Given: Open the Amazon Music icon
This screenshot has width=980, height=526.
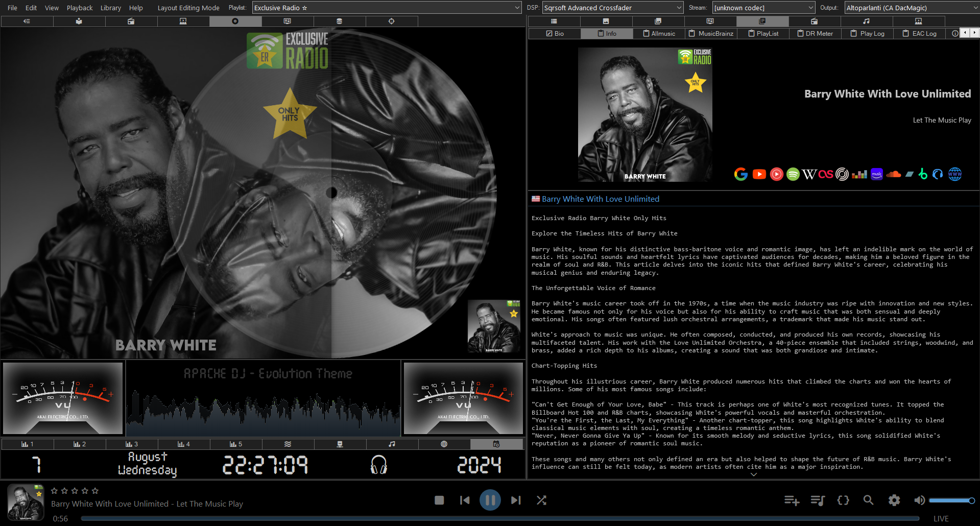Looking at the screenshot, I should [x=877, y=174].
